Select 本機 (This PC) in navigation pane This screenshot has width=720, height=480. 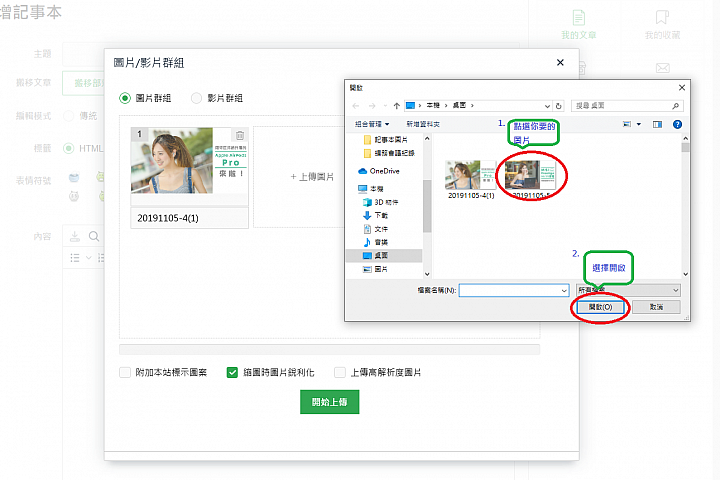pyautogui.click(x=371, y=188)
